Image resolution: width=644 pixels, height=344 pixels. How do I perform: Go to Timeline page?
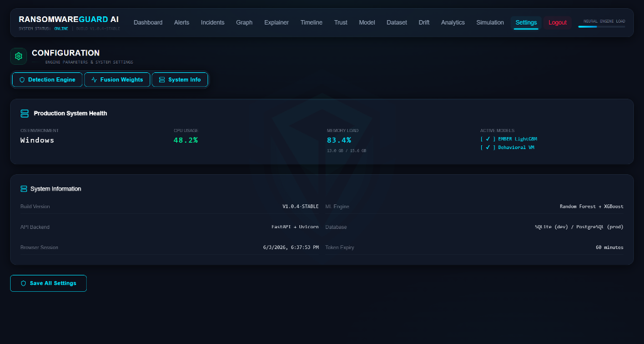point(311,23)
